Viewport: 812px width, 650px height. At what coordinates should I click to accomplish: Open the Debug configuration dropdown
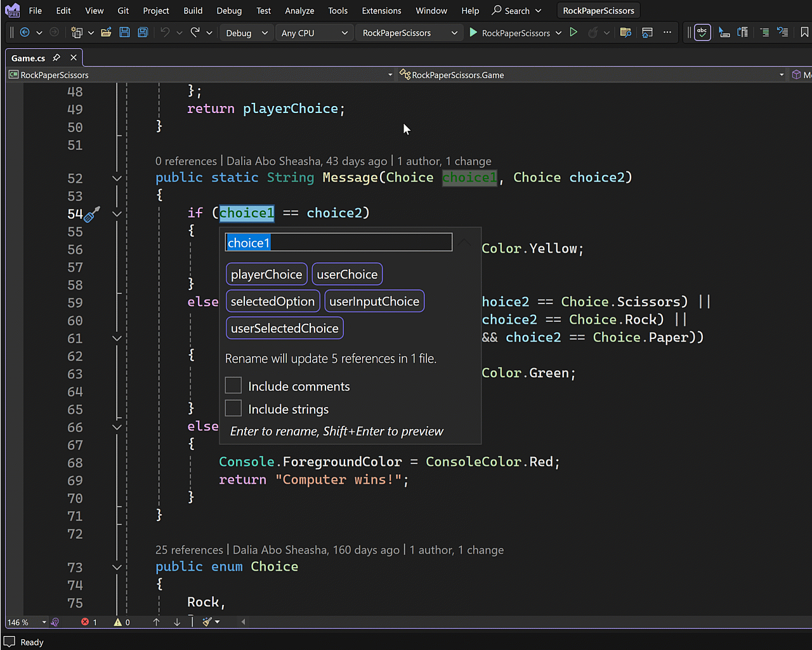247,33
